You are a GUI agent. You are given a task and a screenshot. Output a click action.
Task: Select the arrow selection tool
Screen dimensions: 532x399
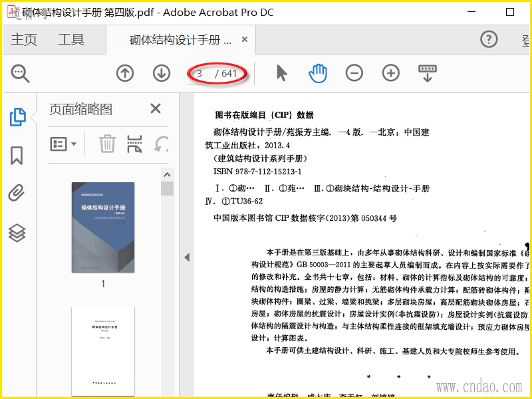tap(281, 73)
